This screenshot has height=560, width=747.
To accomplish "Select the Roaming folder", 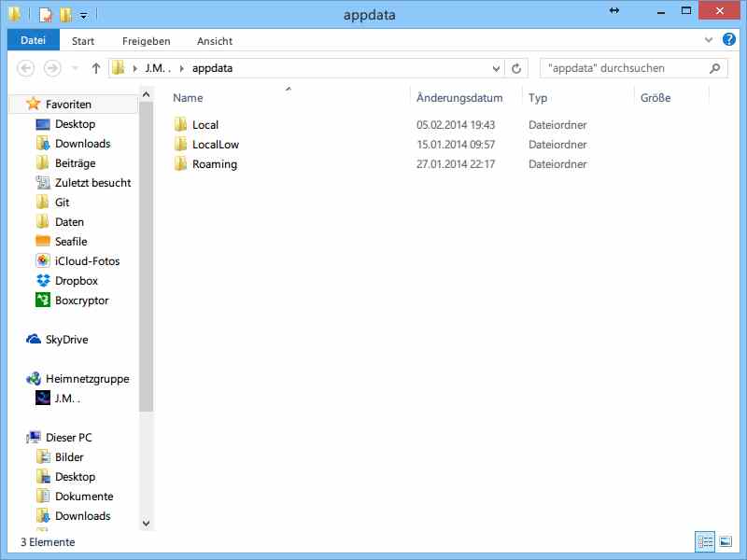I will pos(215,164).
